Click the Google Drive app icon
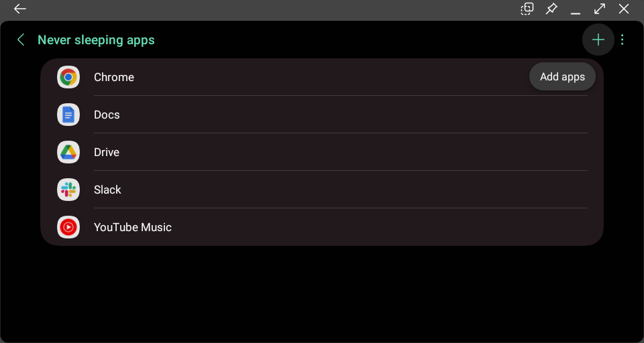644x343 pixels. pos(68,152)
